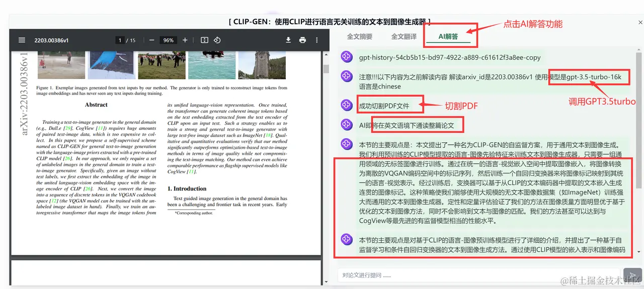Screen dimensions: 644x289
Task: Send the question with the paper-plane button
Action: (x=632, y=275)
